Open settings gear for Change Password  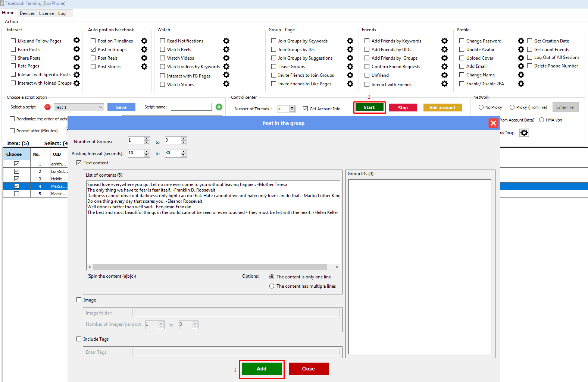pyautogui.click(x=521, y=41)
